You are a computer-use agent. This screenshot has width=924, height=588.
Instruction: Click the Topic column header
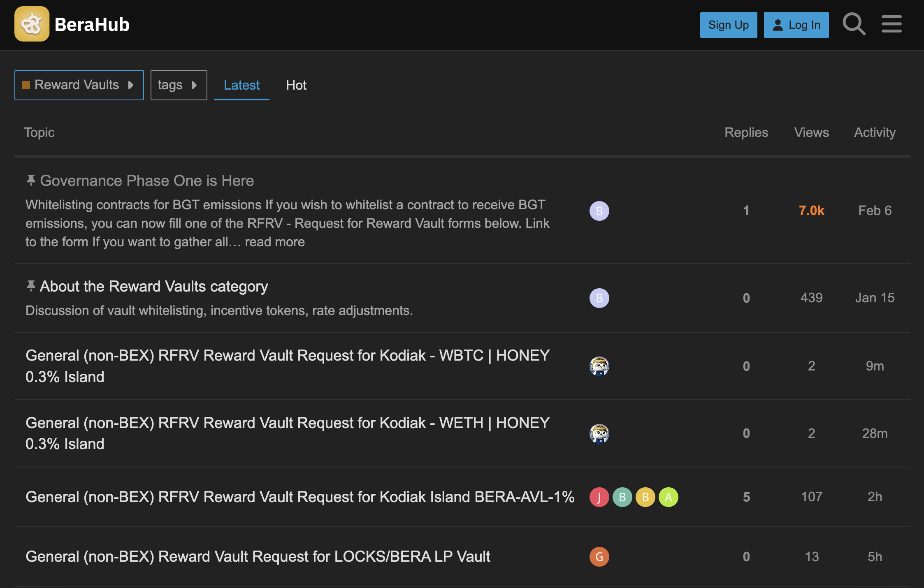pyautogui.click(x=39, y=132)
